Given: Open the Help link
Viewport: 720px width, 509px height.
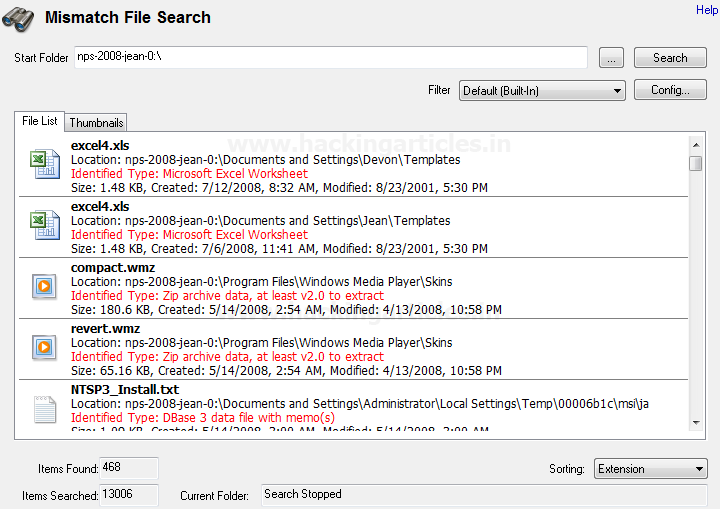Looking at the screenshot, I should click(706, 10).
